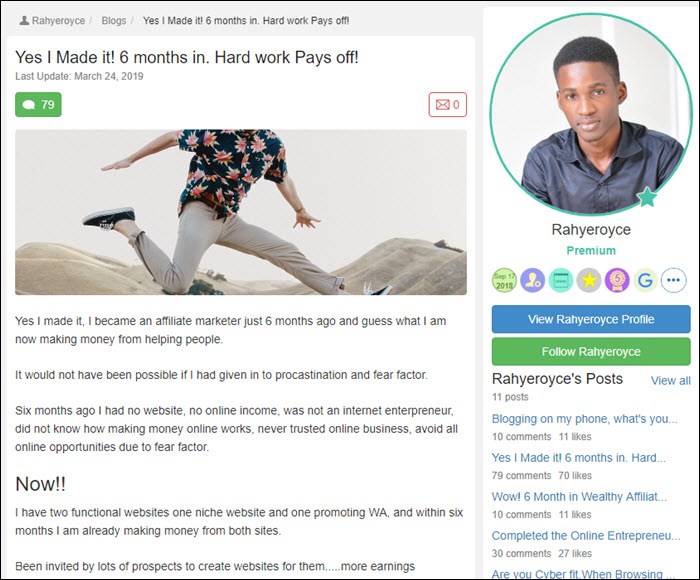Expand more badges with three-dots icon
The height and width of the screenshot is (580, 700).
pyautogui.click(x=673, y=280)
